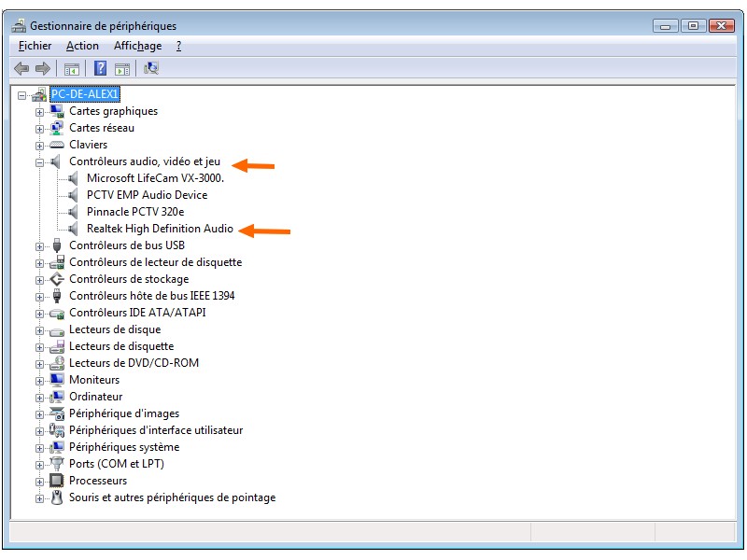Select the PCTV EMP Audio Device entry
Viewport: 747px width, 560px height.
click(147, 195)
